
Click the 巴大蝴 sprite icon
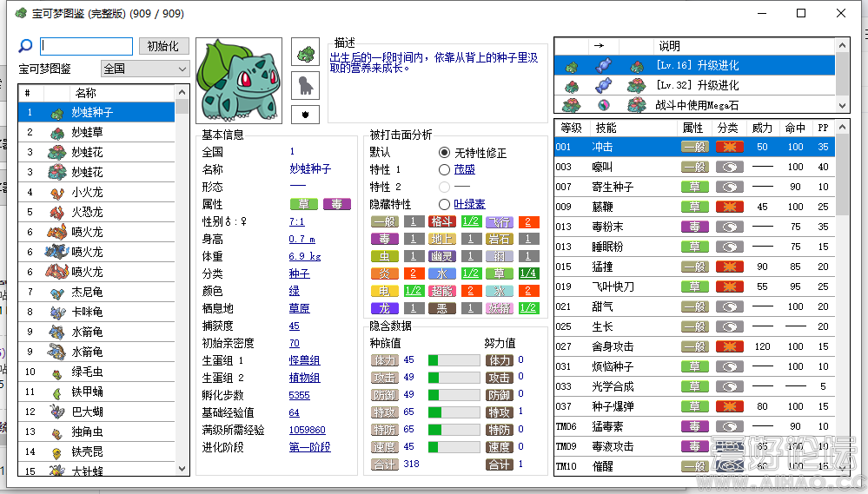[57, 412]
